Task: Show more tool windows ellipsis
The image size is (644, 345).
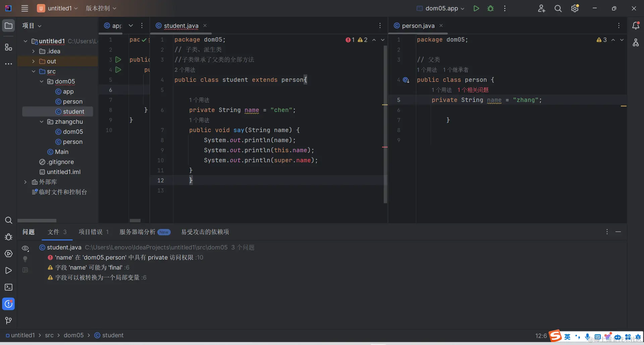Action: (x=8, y=64)
